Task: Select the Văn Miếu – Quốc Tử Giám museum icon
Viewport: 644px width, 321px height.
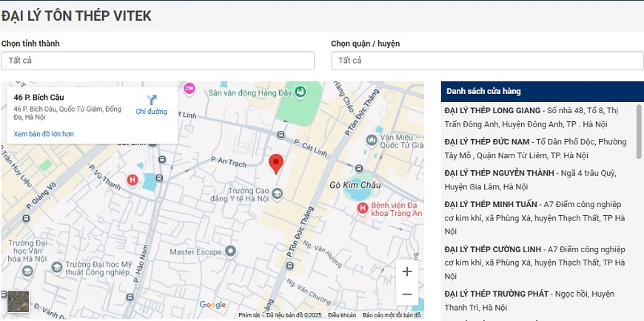Action: [x=372, y=141]
